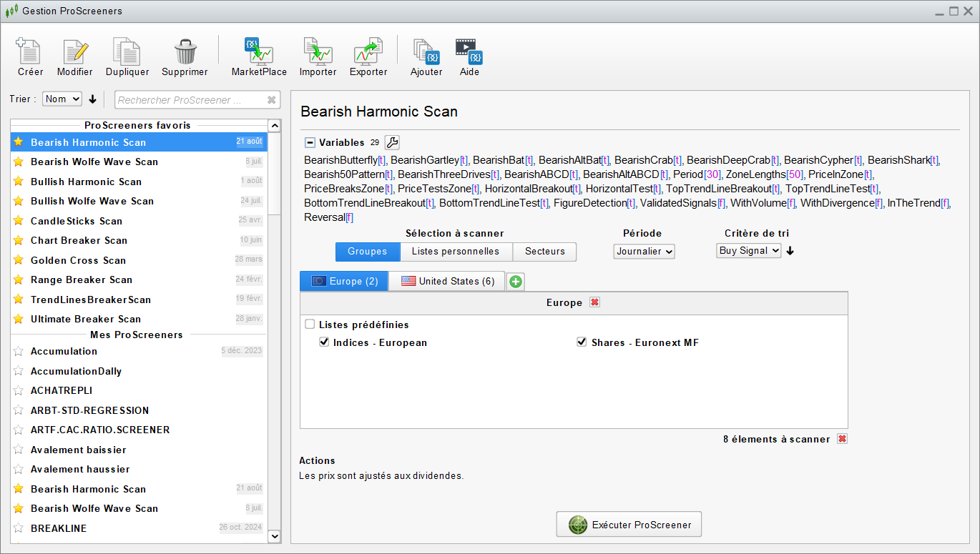The image size is (980, 554).
Task: Click the Importer icon
Action: 318,52
